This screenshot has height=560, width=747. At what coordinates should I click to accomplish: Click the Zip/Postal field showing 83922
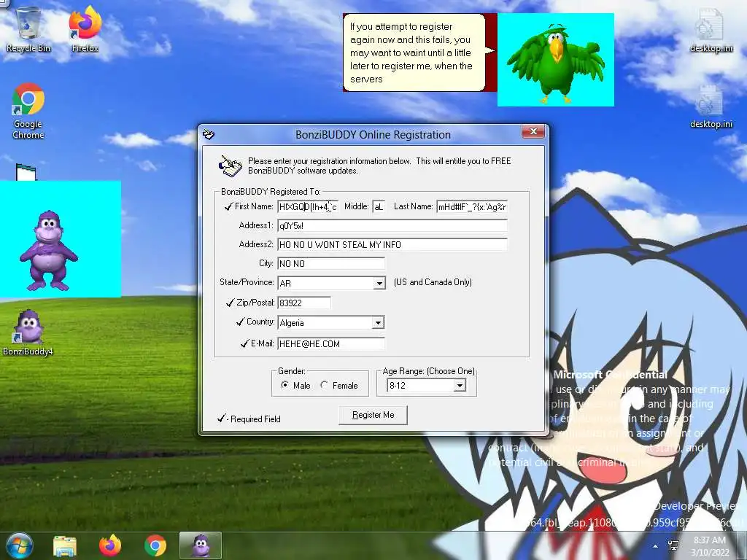(x=304, y=303)
